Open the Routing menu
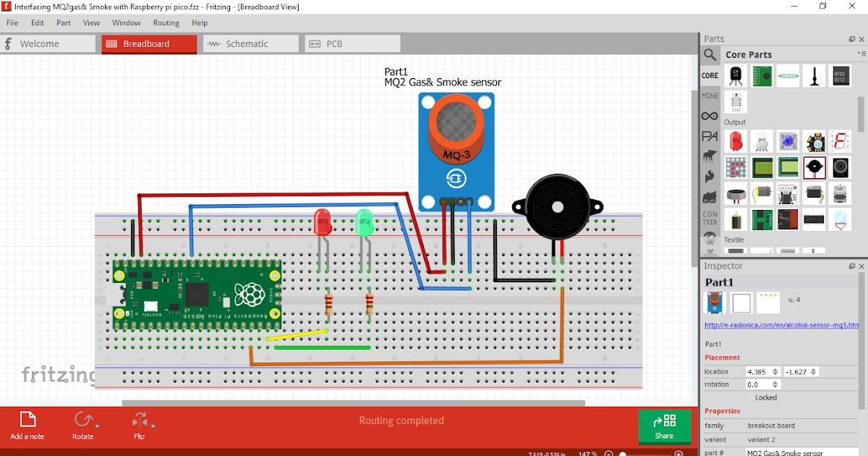 [166, 22]
